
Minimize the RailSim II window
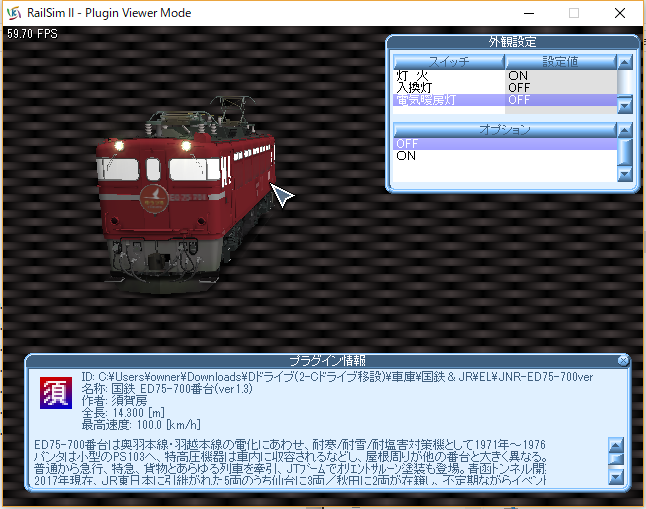point(529,13)
